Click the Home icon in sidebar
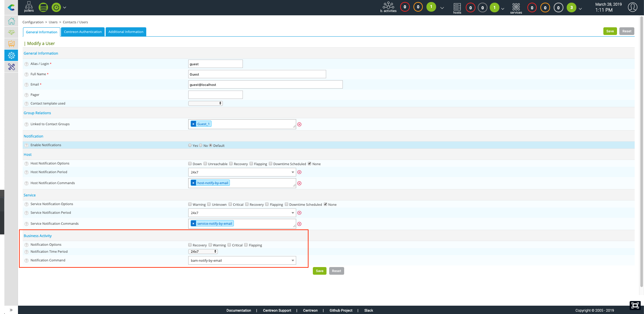 11,21
